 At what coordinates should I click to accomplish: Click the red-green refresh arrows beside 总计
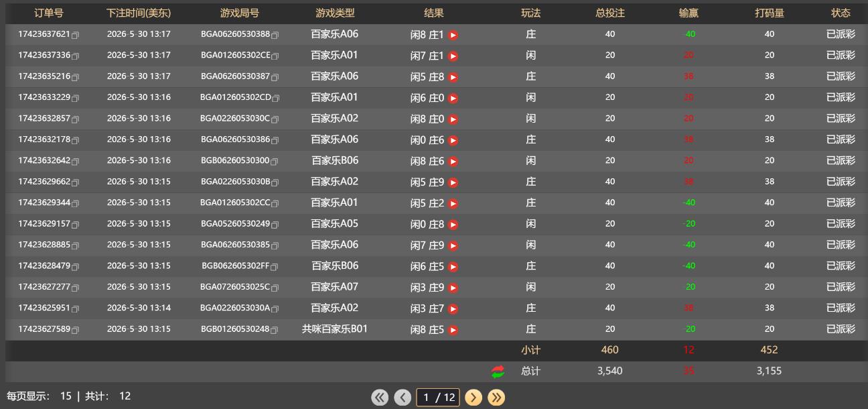pos(498,371)
